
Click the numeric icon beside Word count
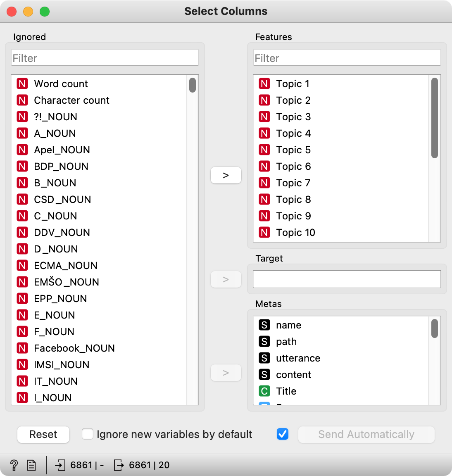[22, 84]
